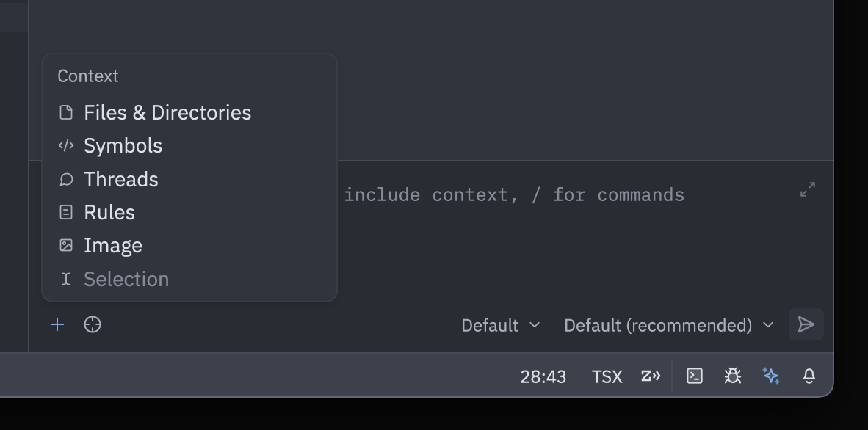Select Symbols from the Context menu
This screenshot has height=430, width=868.
click(123, 145)
